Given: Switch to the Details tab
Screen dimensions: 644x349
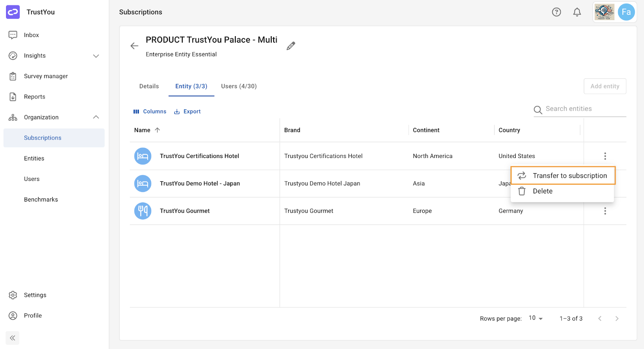Looking at the screenshot, I should click(x=149, y=86).
